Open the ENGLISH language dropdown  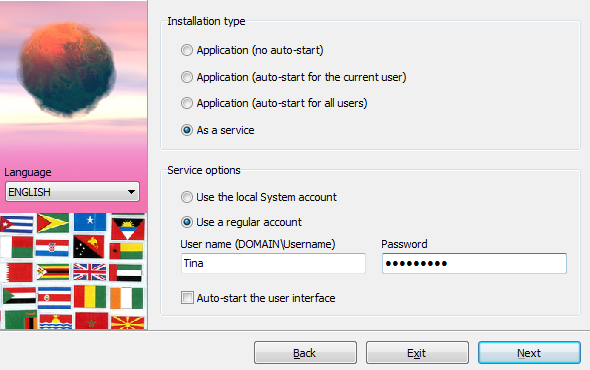72,192
